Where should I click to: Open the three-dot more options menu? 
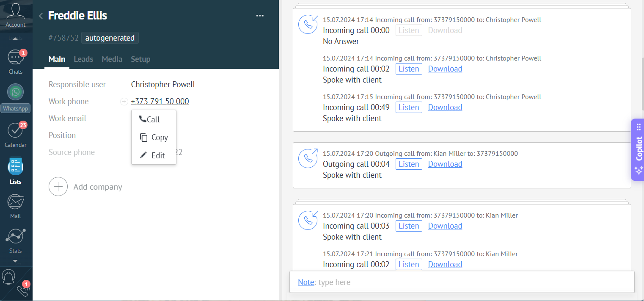point(260,16)
